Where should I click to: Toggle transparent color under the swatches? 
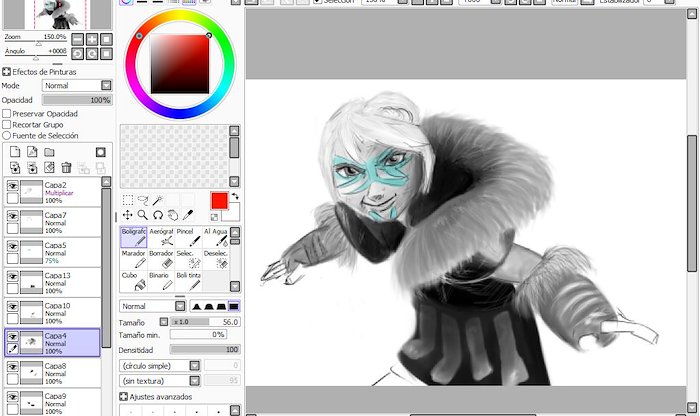214,217
